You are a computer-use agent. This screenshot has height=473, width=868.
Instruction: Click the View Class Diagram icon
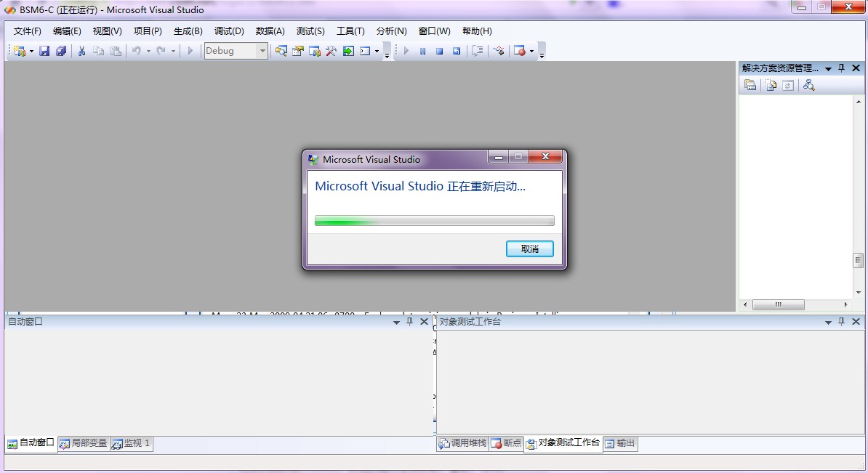click(x=809, y=85)
